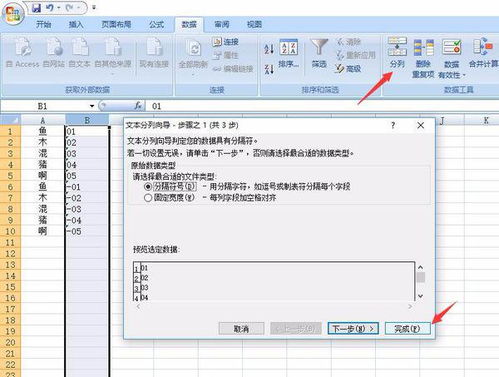This screenshot has width=499, height=377.
Task: Open connection Properties (属性)
Action: pos(225,55)
